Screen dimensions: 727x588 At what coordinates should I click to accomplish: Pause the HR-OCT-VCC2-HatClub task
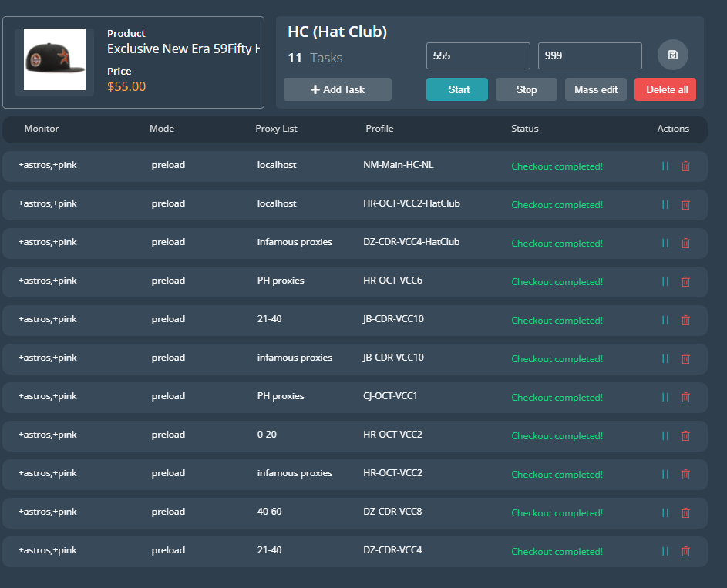(665, 204)
